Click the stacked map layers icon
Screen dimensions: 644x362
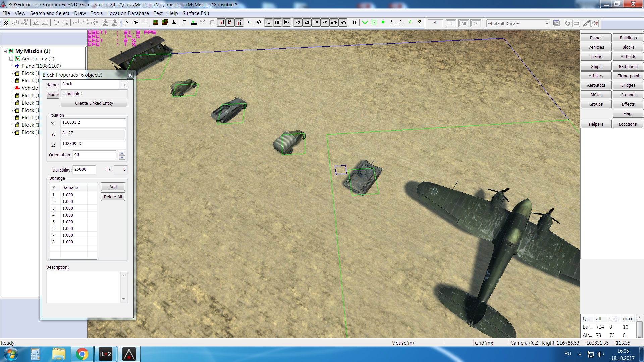165,22
